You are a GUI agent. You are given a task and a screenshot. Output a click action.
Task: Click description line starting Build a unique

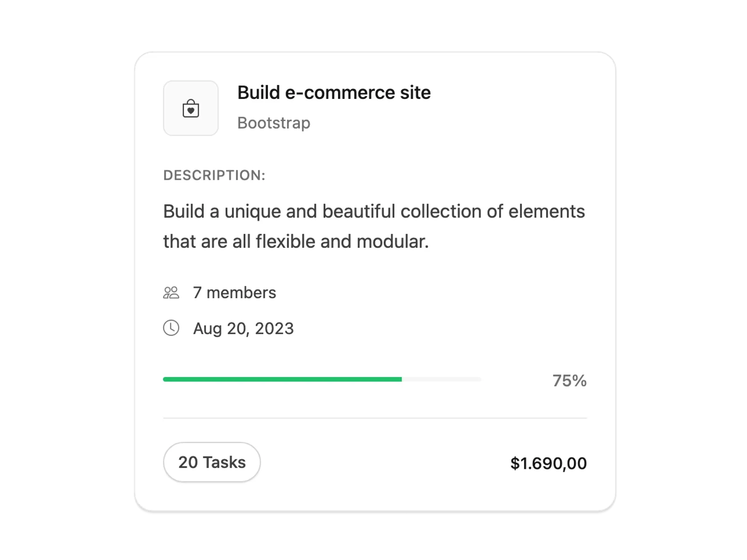pyautogui.click(x=374, y=211)
